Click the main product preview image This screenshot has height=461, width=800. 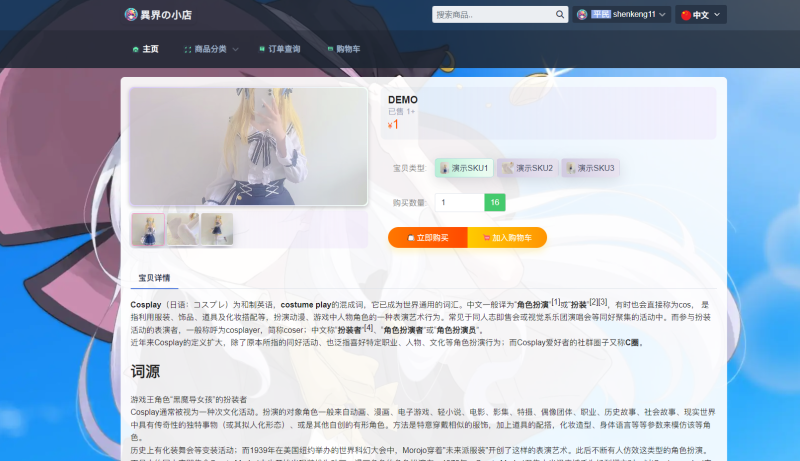pos(248,146)
